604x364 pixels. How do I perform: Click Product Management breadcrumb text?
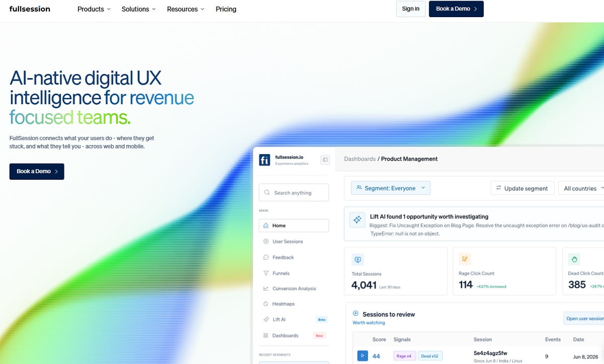point(409,159)
